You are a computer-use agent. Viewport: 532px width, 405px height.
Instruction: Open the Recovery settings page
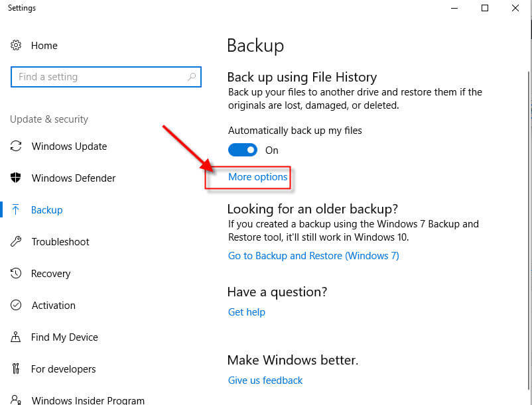(51, 274)
